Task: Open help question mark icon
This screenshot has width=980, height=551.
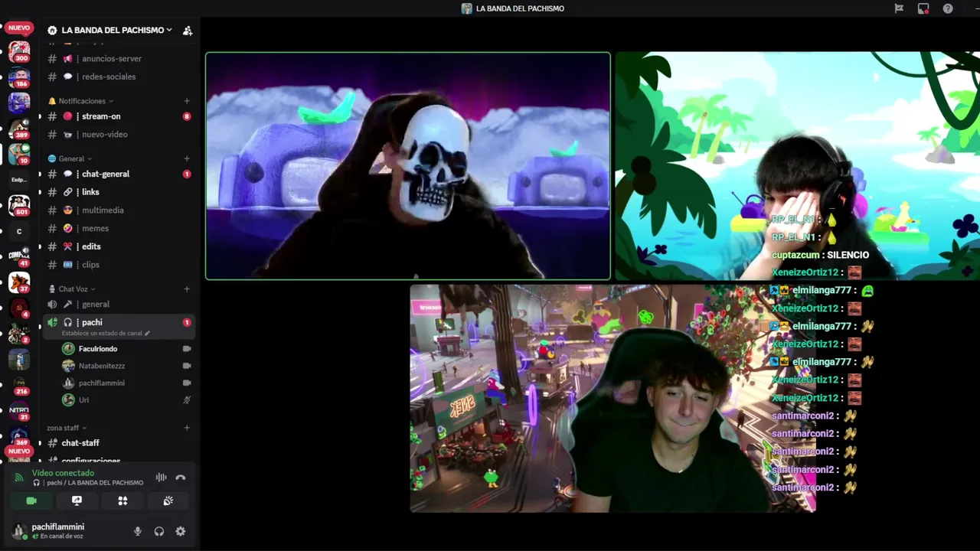Action: [x=948, y=8]
